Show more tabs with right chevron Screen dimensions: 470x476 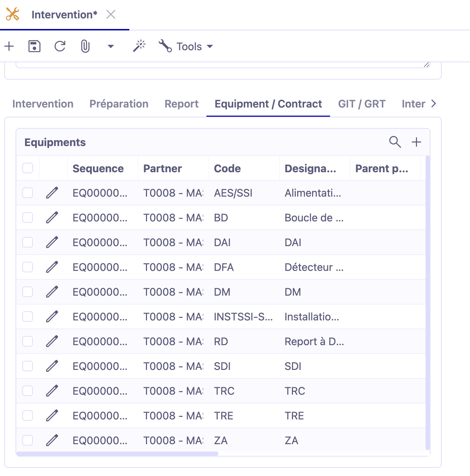click(434, 104)
